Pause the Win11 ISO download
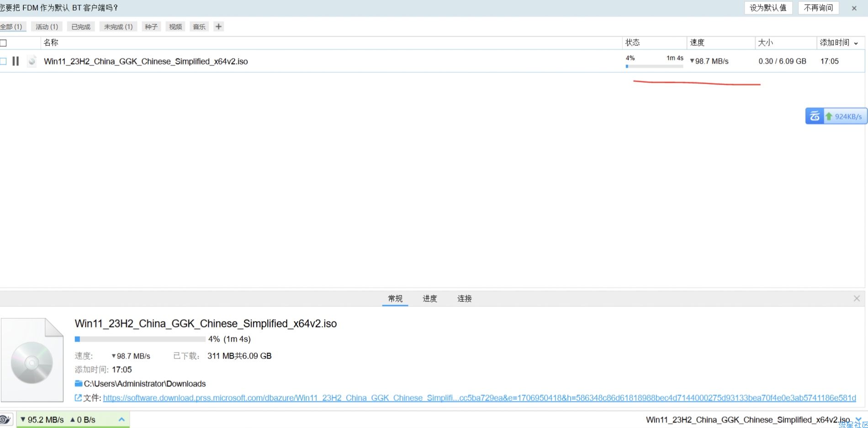The width and height of the screenshot is (868, 428). pyautogui.click(x=16, y=61)
